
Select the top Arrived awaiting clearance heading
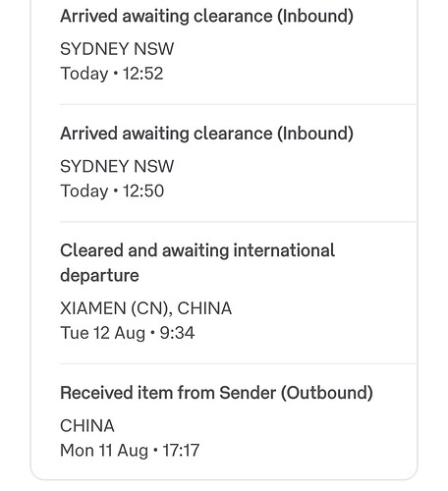(206, 16)
